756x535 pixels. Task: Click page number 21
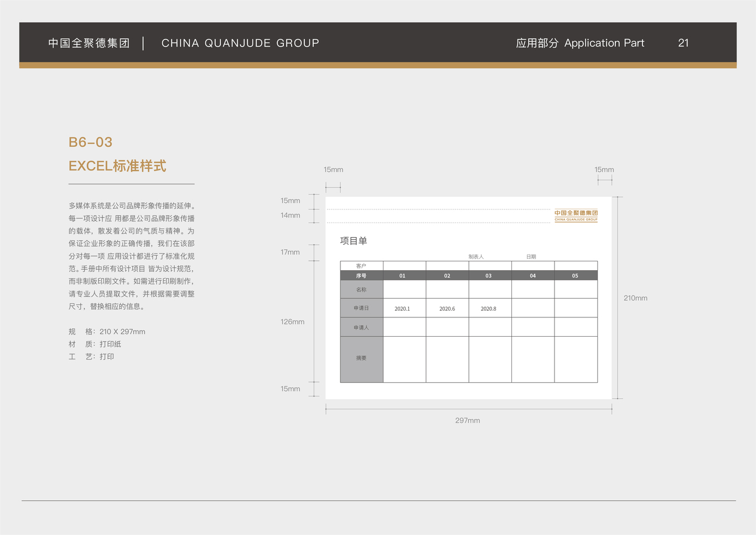click(683, 43)
